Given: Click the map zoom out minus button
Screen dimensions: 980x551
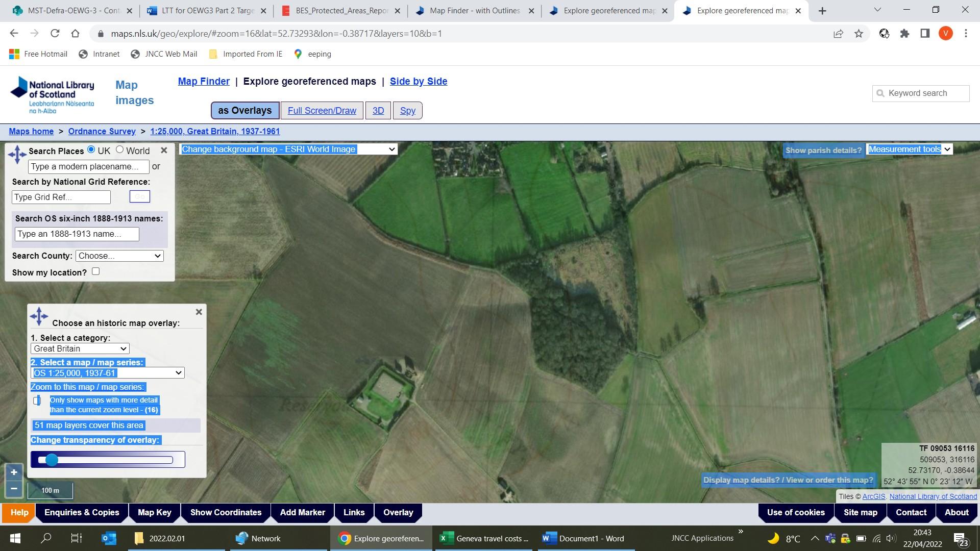Looking at the screenshot, I should coord(14,489).
